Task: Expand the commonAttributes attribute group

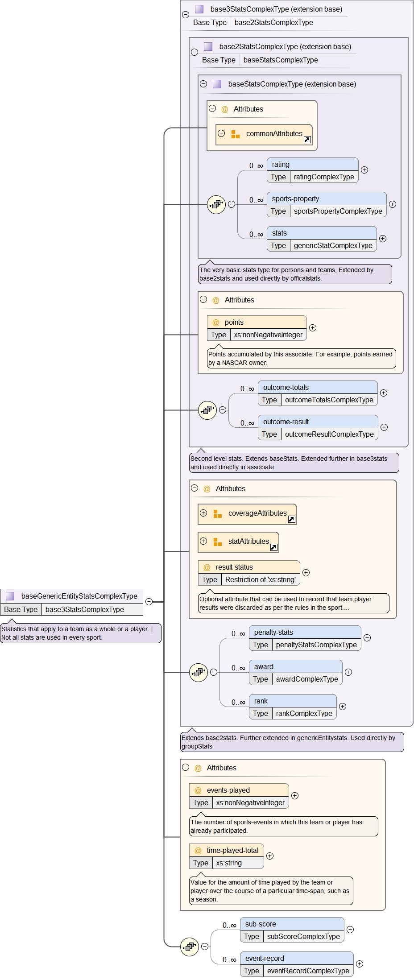Action: 221,133
